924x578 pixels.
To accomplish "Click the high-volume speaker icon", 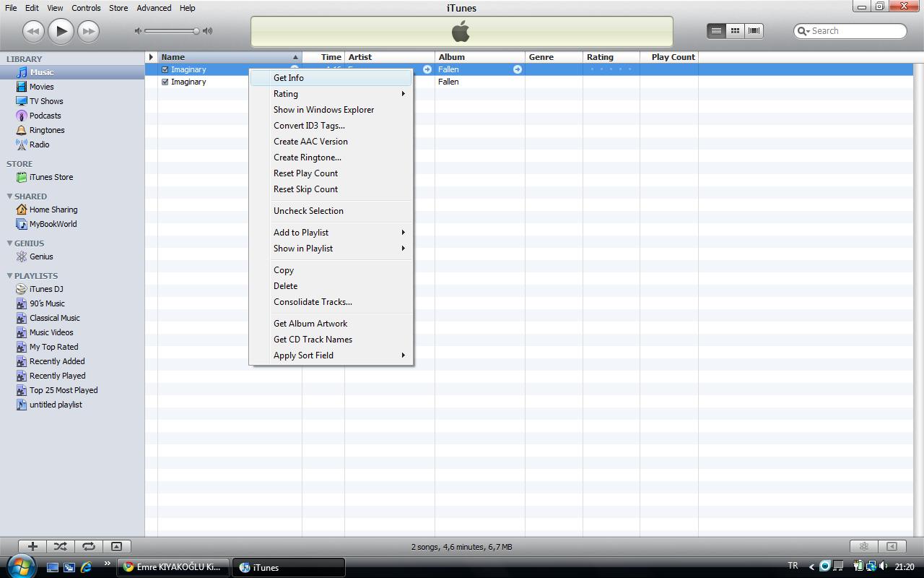I will (208, 31).
